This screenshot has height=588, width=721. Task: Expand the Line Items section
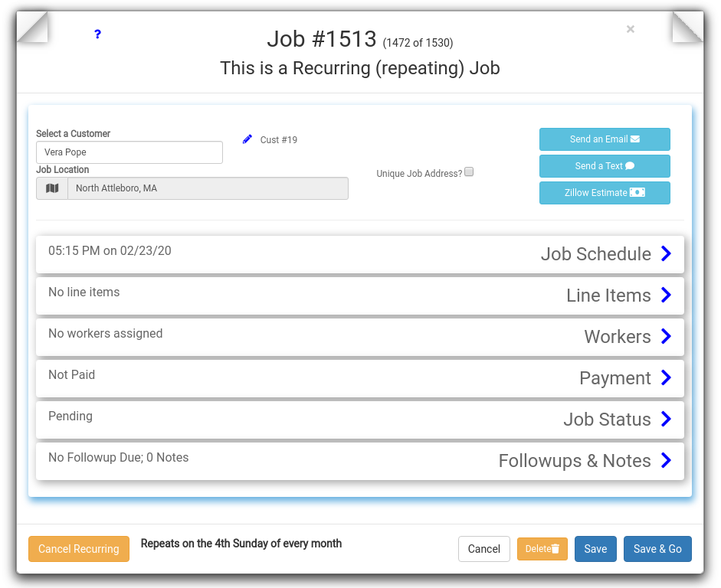[665, 295]
